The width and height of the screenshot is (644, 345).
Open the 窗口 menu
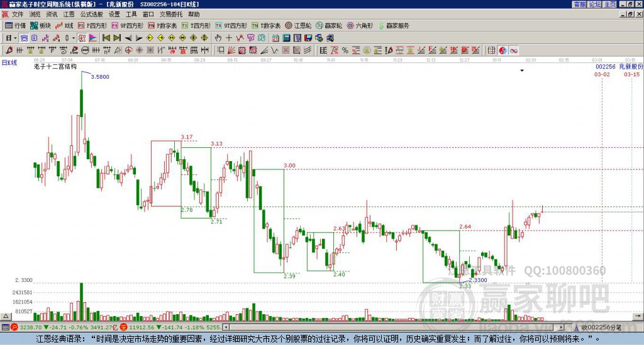tap(148, 14)
